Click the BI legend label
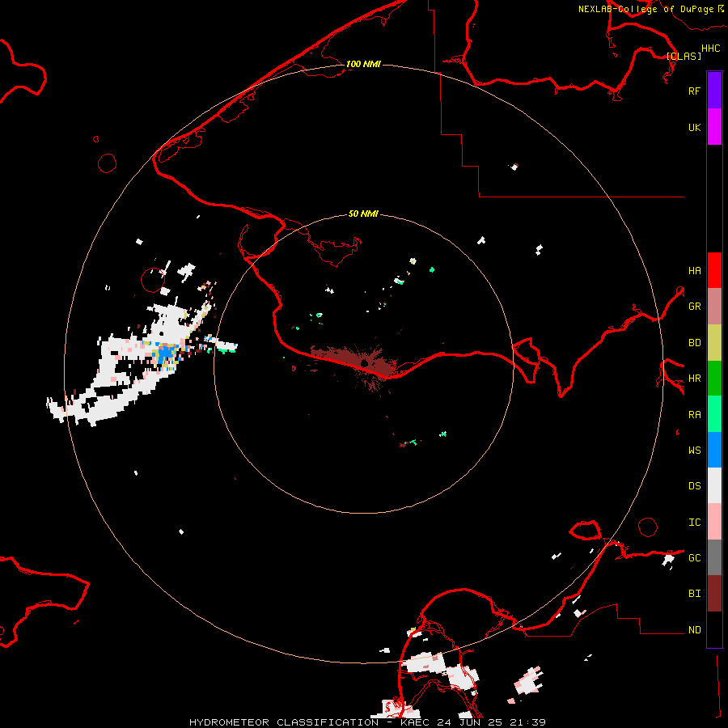Screen dimensions: 728x728 [694, 594]
